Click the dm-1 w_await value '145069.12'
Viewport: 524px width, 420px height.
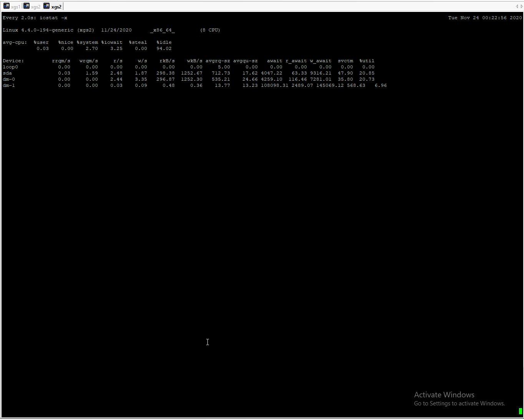[x=330, y=85]
